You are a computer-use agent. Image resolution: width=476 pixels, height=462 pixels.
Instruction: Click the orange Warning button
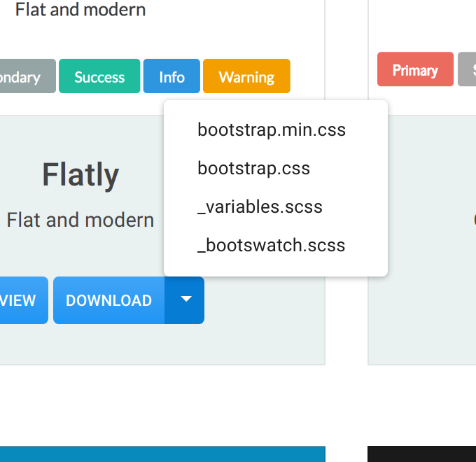(x=246, y=76)
